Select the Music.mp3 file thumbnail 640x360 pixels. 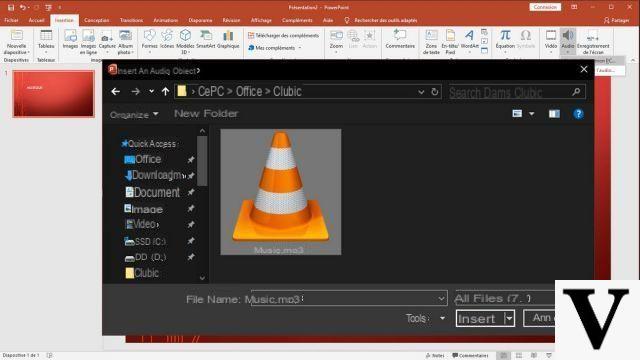tap(281, 192)
